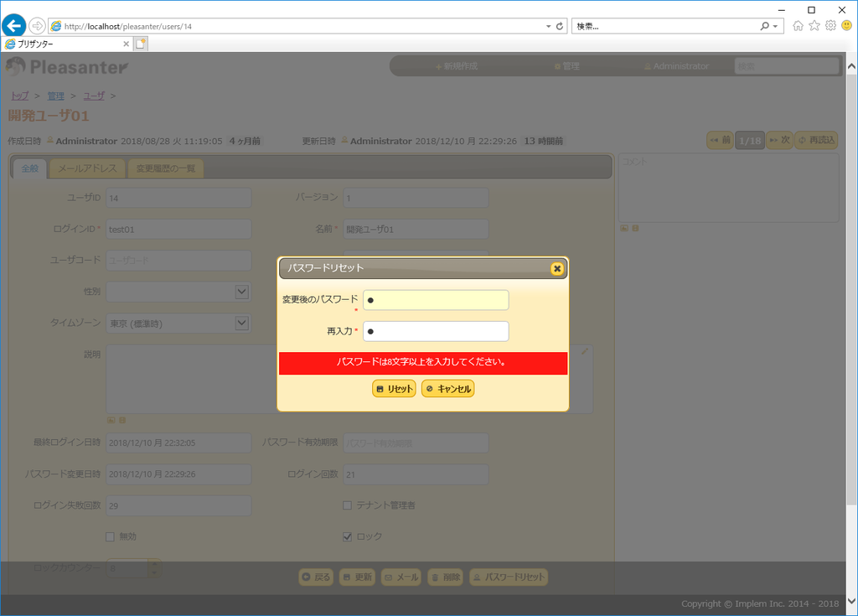Click the 更新 button
858x616 pixels.
click(x=357, y=577)
